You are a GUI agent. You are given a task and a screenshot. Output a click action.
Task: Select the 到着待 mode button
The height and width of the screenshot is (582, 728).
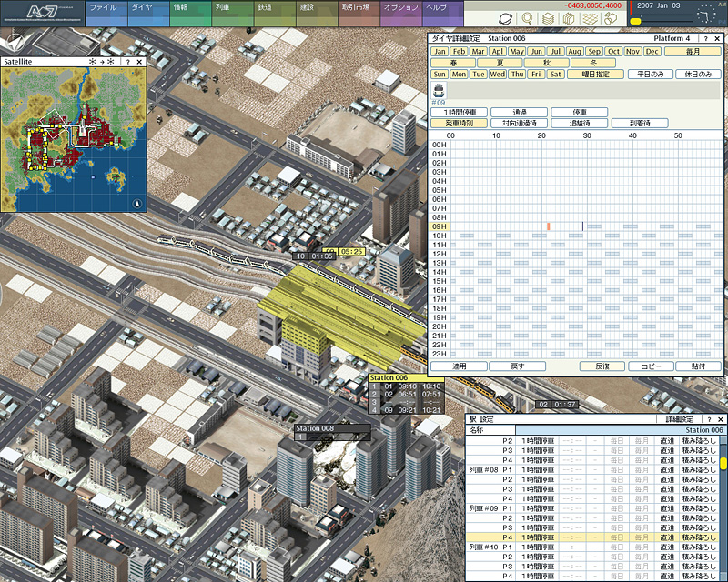(640, 124)
